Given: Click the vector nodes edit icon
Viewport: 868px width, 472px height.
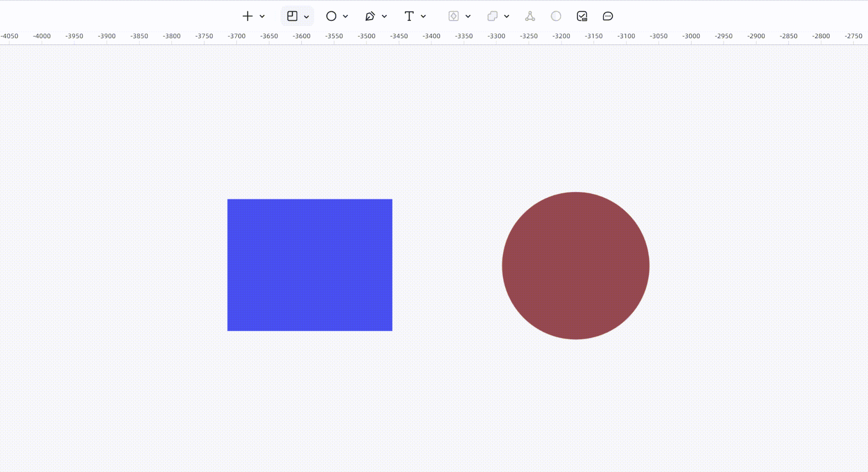Looking at the screenshot, I should (x=530, y=16).
